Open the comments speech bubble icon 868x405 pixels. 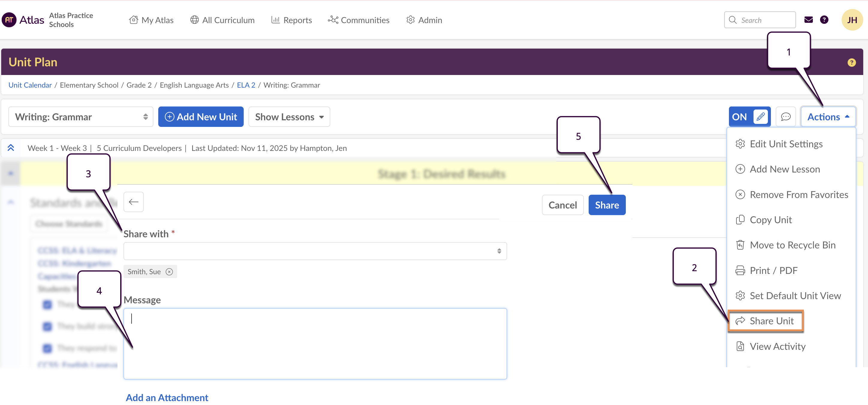pos(786,117)
